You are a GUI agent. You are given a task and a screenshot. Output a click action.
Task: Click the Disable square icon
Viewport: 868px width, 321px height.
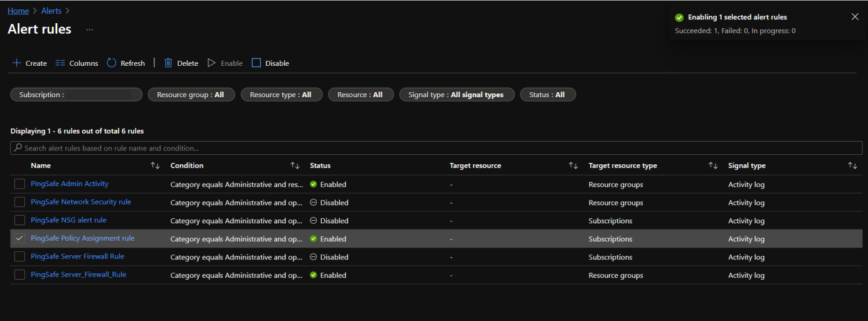tap(256, 63)
